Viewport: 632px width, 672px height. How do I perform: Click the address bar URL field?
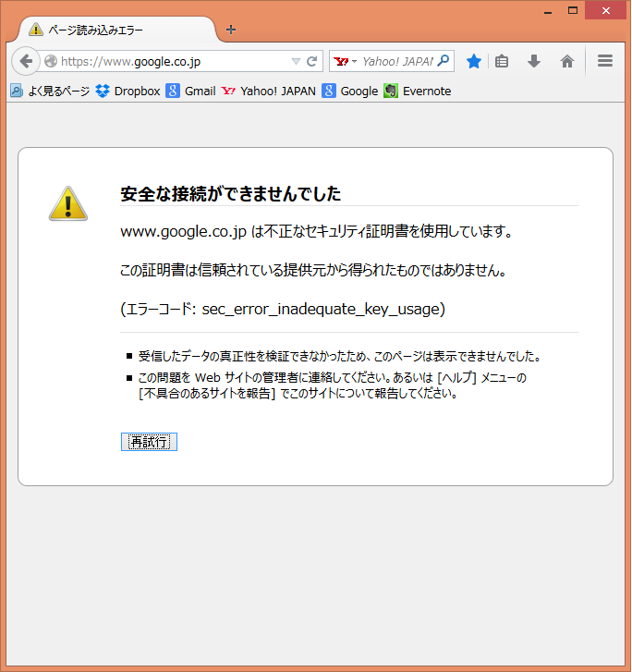(171, 62)
